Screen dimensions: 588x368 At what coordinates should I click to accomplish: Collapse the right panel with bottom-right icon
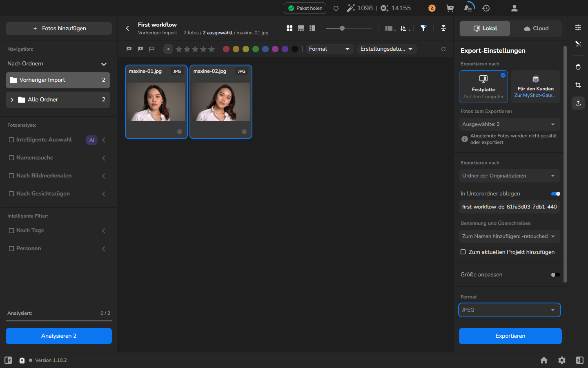tap(580, 360)
